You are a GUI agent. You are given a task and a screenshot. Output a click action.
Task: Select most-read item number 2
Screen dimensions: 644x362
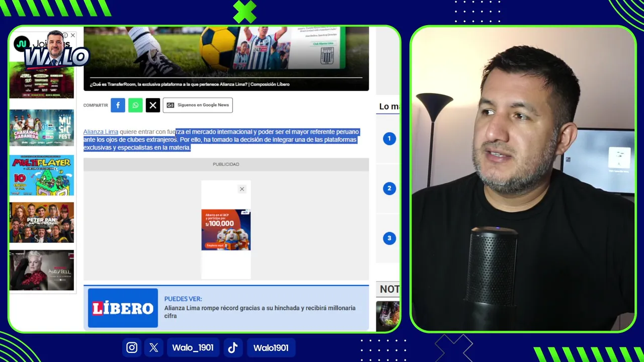pyautogui.click(x=389, y=189)
